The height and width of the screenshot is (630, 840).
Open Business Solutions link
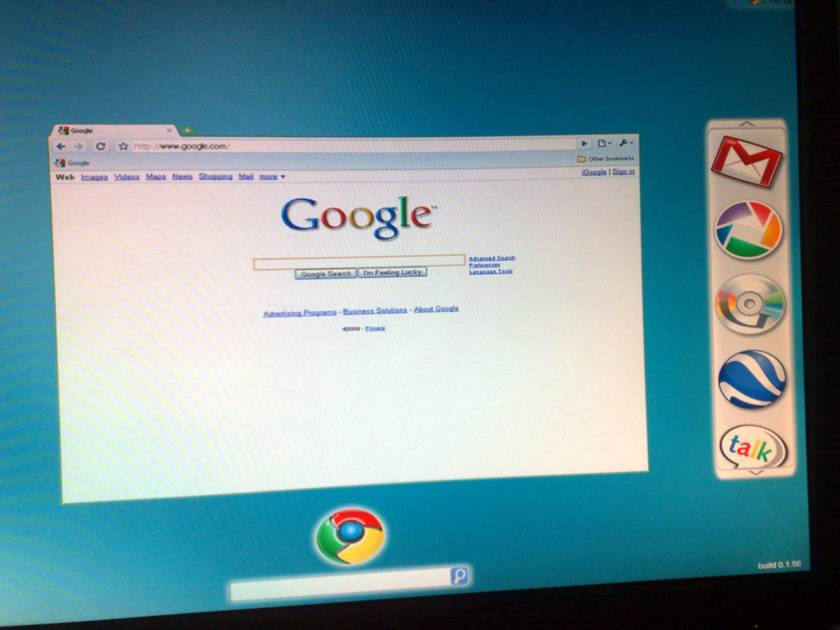click(x=375, y=310)
